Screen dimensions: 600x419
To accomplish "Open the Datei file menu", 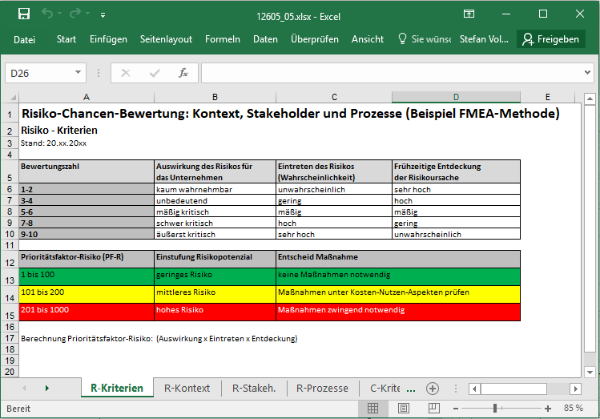I will coord(25,39).
